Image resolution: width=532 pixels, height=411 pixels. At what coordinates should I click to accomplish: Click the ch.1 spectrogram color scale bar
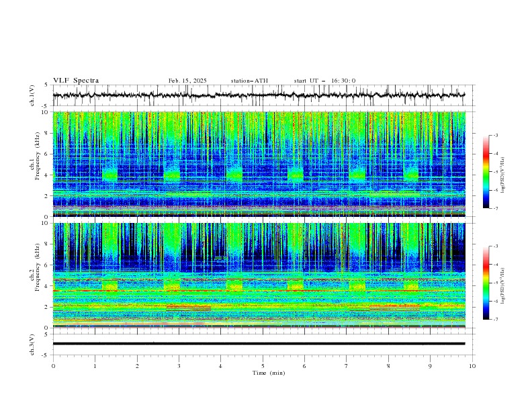point(486,172)
